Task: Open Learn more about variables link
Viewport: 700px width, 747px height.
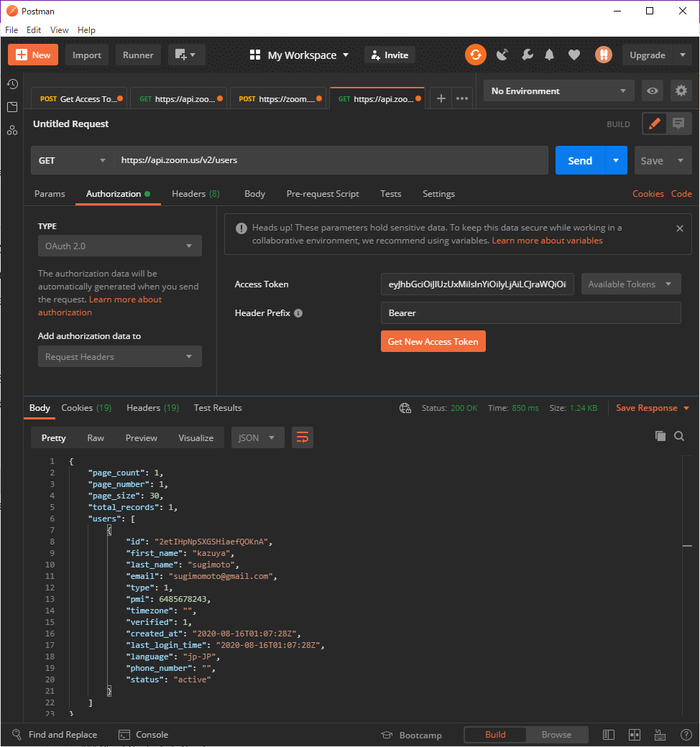Action: 547,241
